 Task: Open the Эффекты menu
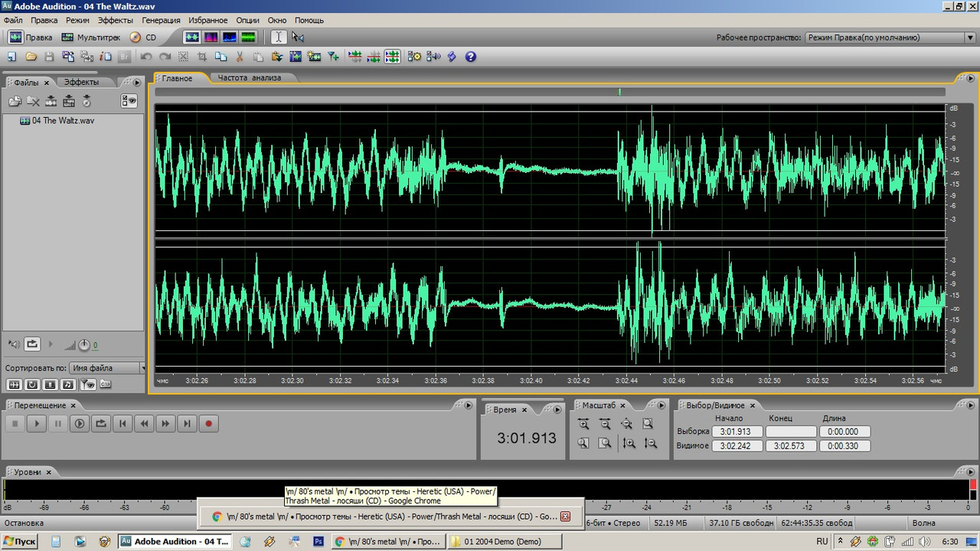coord(115,20)
